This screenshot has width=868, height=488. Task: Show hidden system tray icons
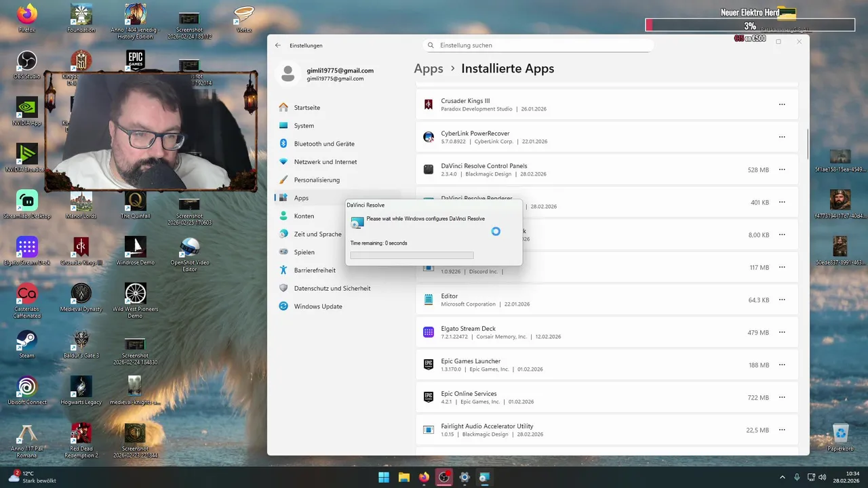782,477
